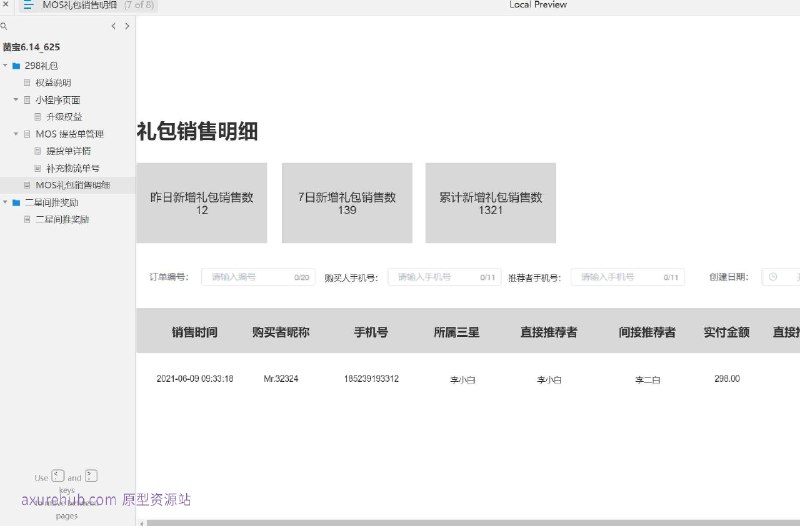Collapse the 小程序页面 tree node
This screenshot has width=800, height=526.
click(16, 99)
